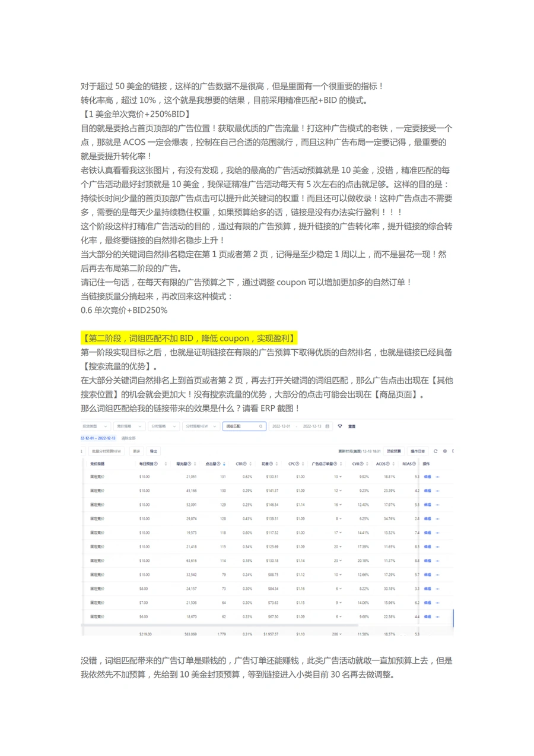Click 编辑 in the $146.54 spend row
Viewport: 534px width, 756px height.
point(427,505)
